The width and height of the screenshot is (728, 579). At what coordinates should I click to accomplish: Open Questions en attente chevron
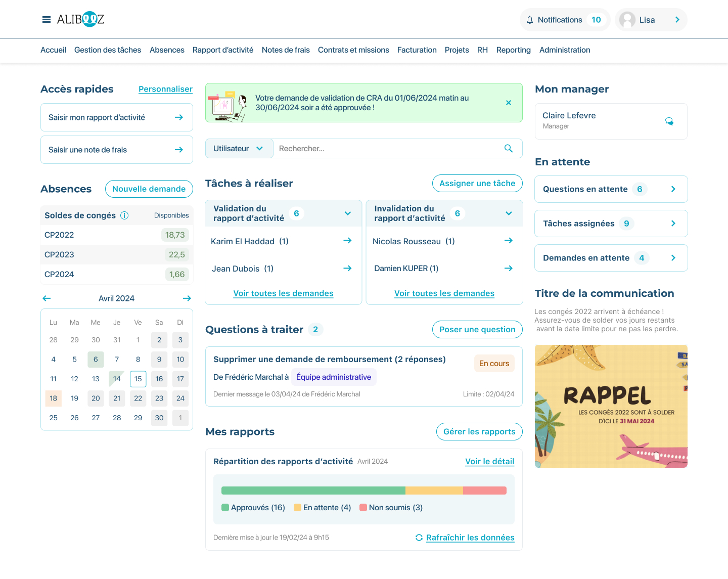(x=673, y=189)
